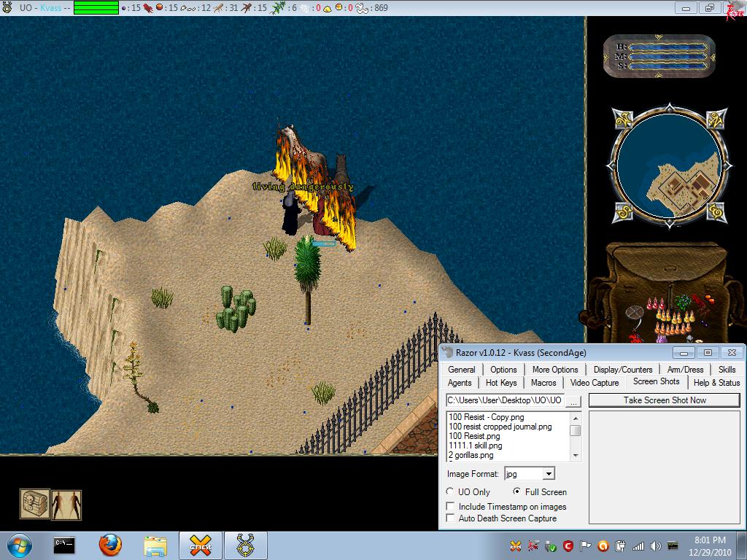Browse for screenshot folder with ellipsis button
Viewport: 747px width, 560px height.
[x=574, y=401]
